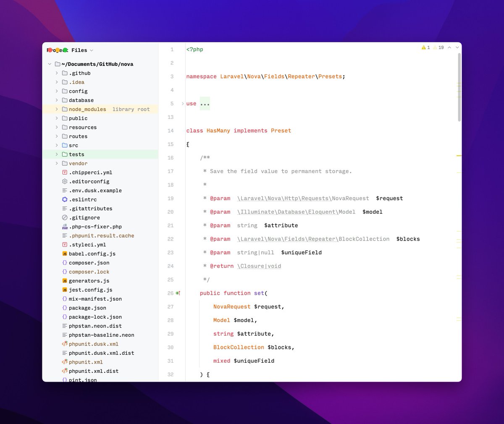Expand the node_modules folder chevron
504x424 pixels.
pos(57,109)
